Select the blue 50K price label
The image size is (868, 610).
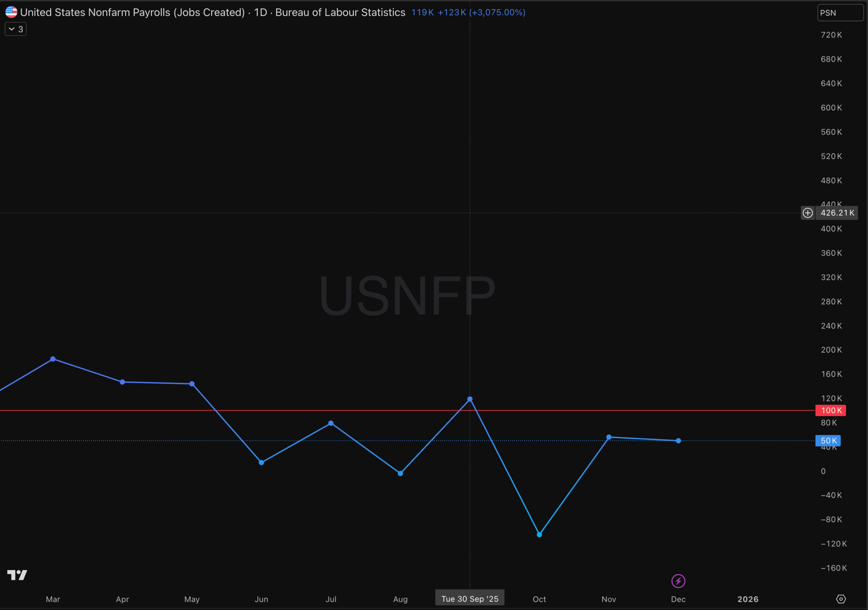[x=828, y=440]
